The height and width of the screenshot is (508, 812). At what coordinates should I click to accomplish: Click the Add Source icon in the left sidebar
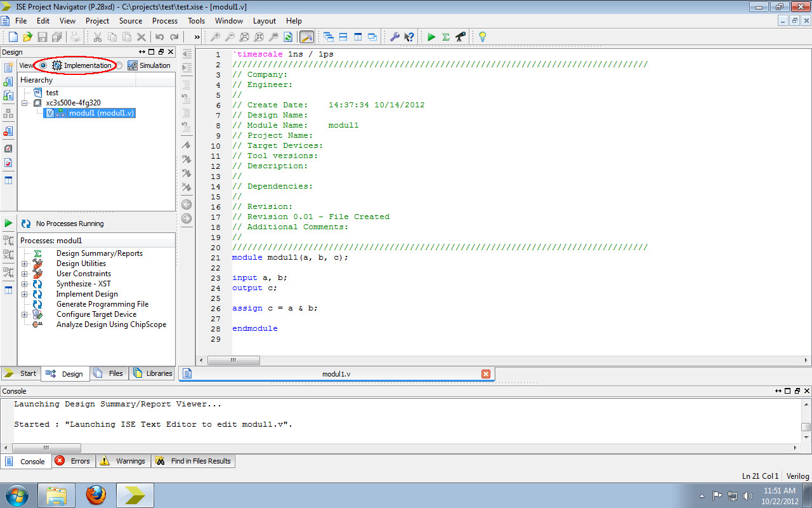click(x=8, y=83)
